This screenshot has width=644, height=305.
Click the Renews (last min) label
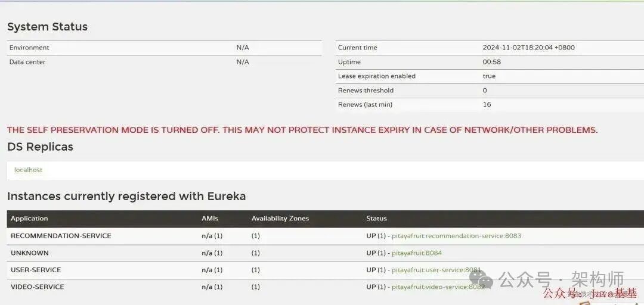[x=365, y=104]
